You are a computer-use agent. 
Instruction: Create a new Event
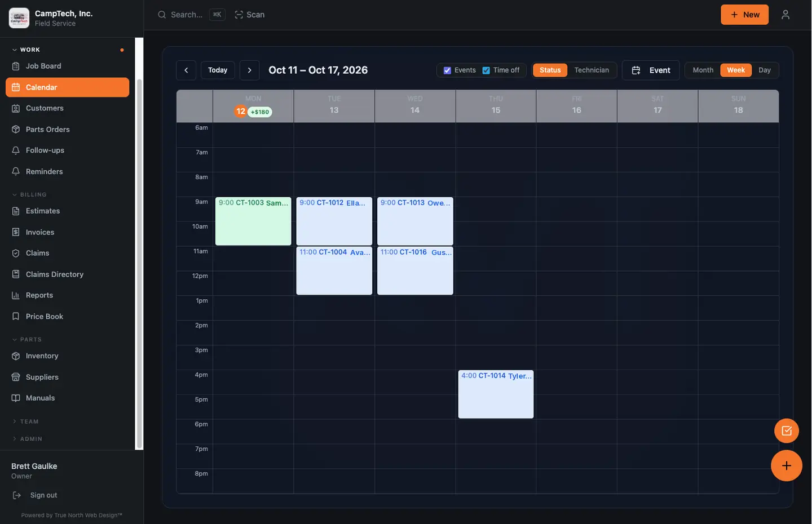(651, 70)
